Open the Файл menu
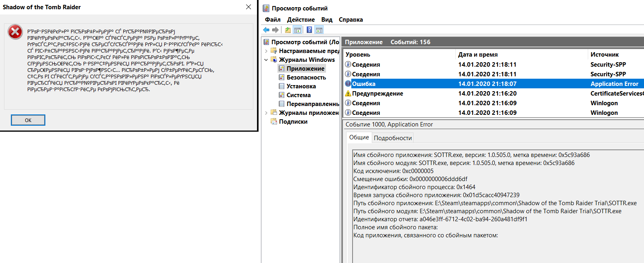This screenshot has width=644, height=263. (273, 20)
